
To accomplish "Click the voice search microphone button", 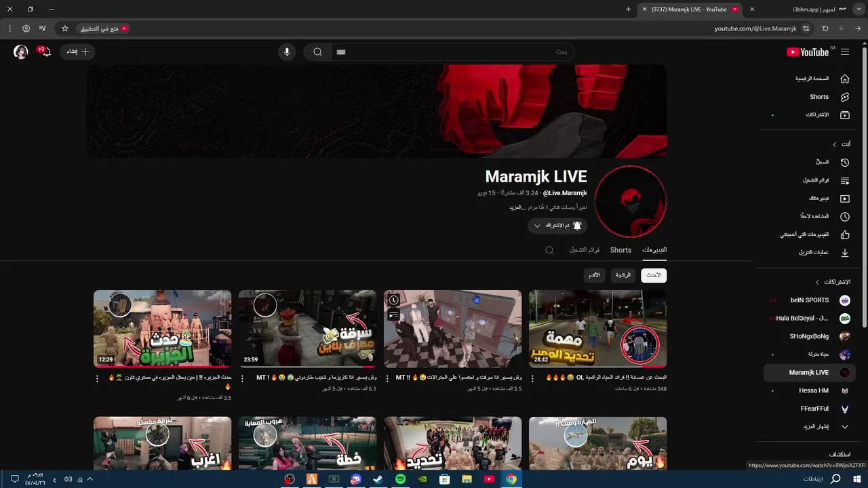I will click(x=287, y=52).
